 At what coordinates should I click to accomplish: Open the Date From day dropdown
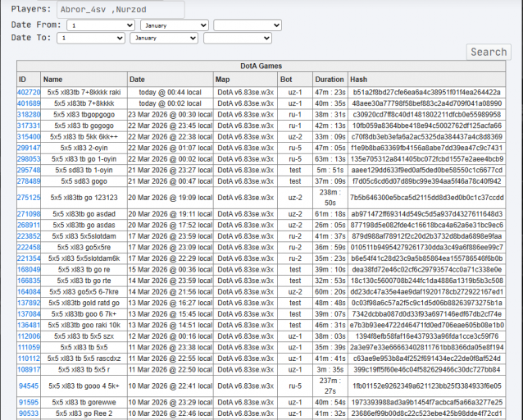101,25
